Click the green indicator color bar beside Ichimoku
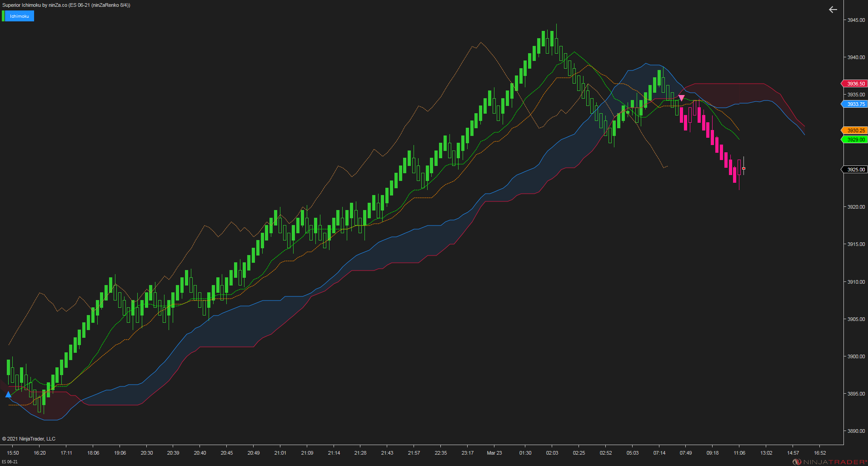 point(4,15)
